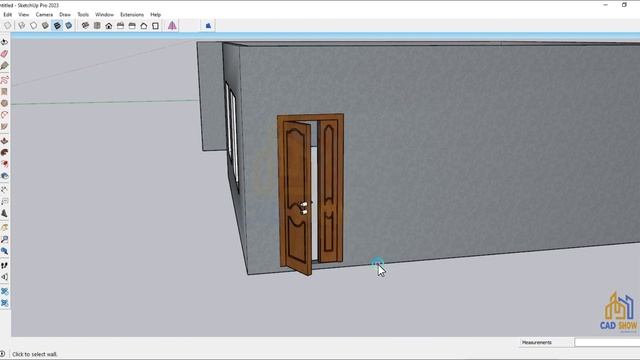Click the wooden double door model
Viewport: 640px width, 360px height.
[x=311, y=194]
